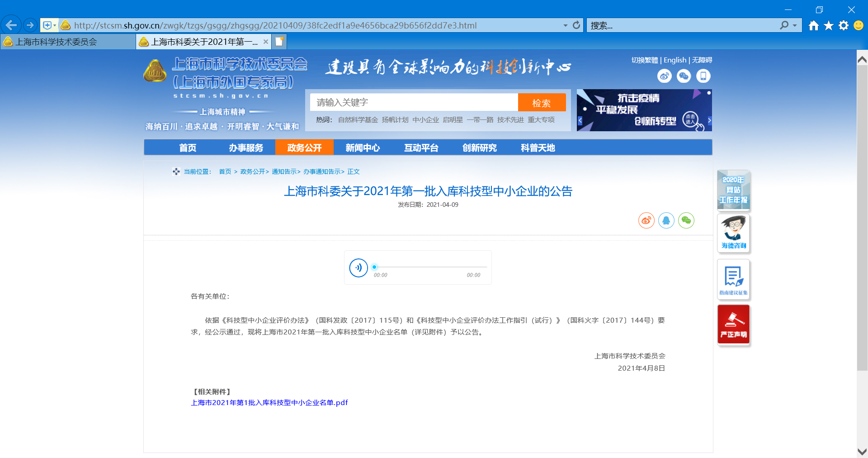868x458 pixels.
Task: Open 首页 navigation menu
Action: [188, 148]
